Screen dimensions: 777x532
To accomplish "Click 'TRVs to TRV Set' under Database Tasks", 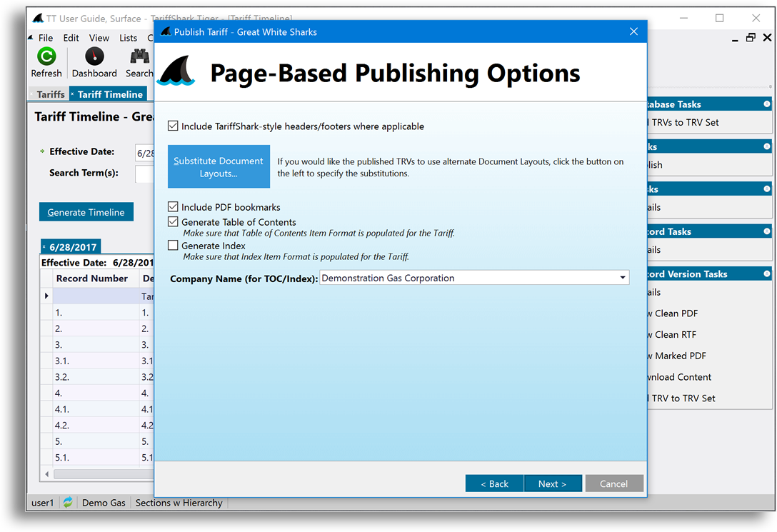I will pyautogui.click(x=685, y=122).
